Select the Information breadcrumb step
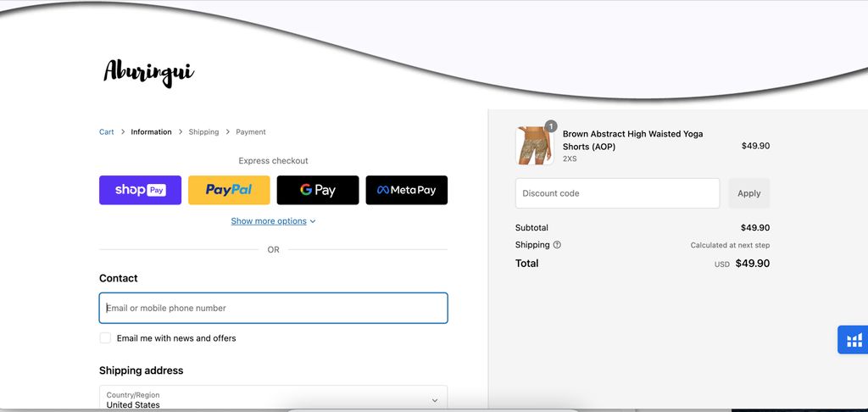This screenshot has width=868, height=412. (x=151, y=132)
